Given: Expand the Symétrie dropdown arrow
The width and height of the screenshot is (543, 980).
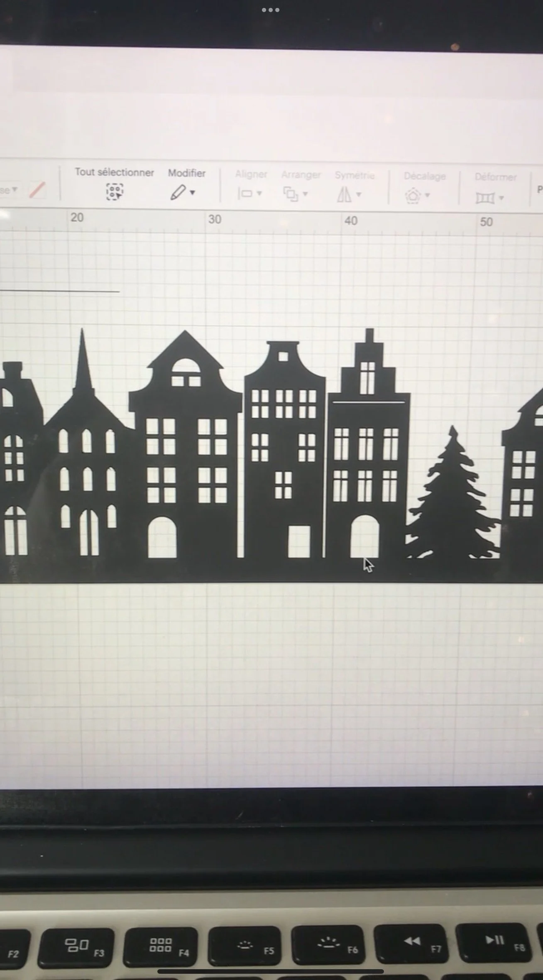Looking at the screenshot, I should tap(359, 194).
